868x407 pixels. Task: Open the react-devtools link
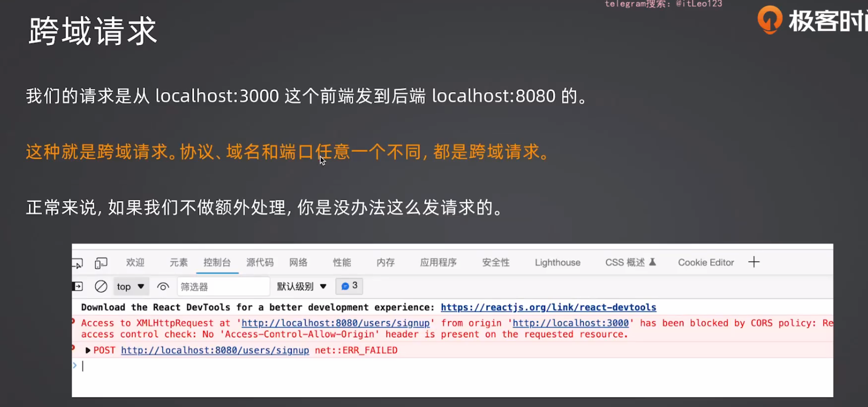[x=548, y=307]
